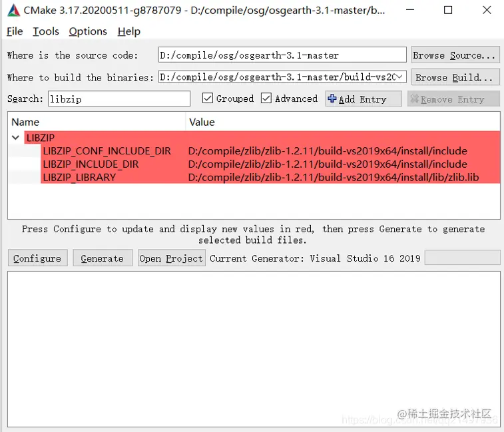
Task: Click the Browse Build button
Action: coord(455,77)
